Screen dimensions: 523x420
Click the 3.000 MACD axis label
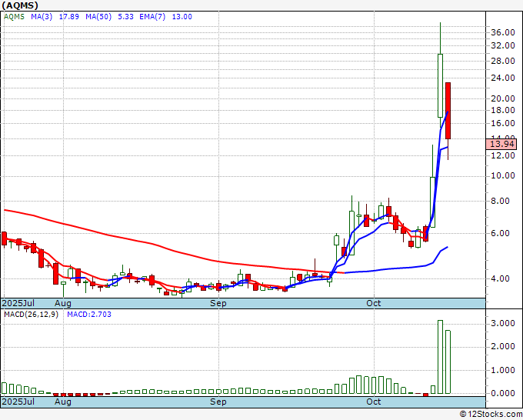503,324
